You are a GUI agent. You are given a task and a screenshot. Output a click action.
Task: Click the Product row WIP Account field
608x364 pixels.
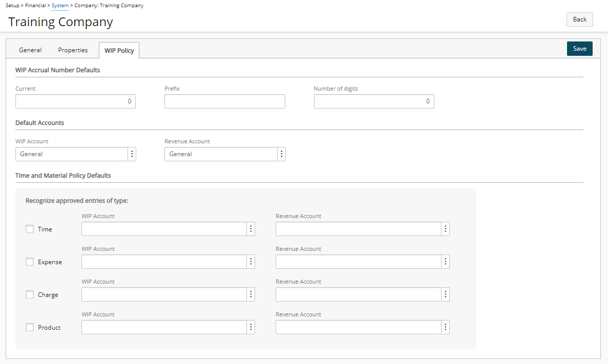[164, 327]
